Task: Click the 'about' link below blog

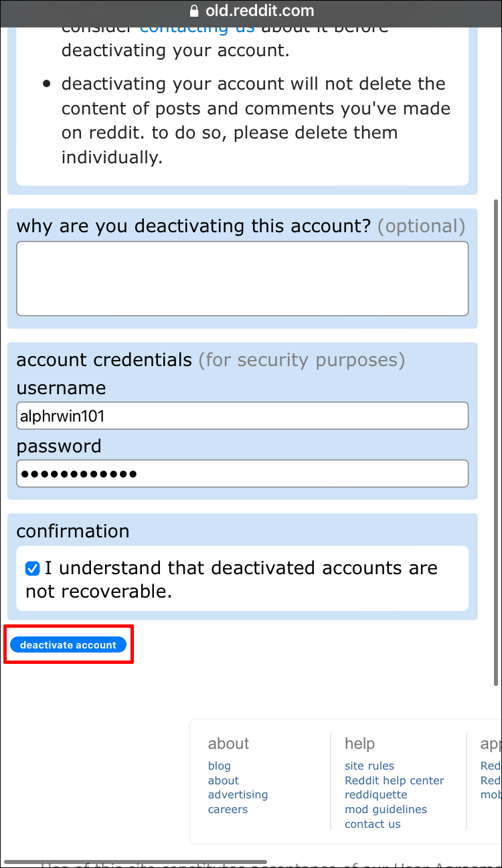Action: pos(223,780)
